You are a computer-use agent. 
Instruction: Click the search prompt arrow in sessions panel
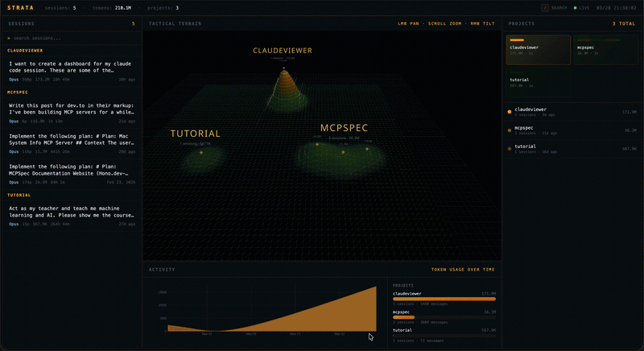(8, 38)
